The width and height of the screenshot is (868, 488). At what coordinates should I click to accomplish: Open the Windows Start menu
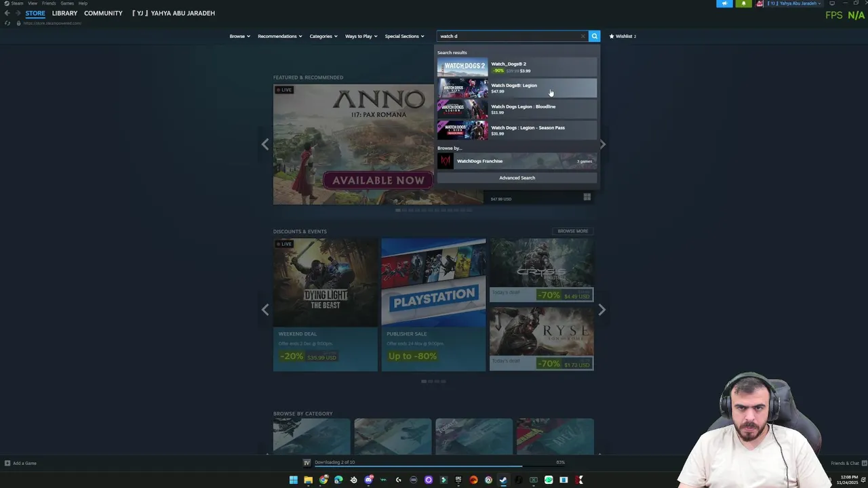tap(294, 480)
